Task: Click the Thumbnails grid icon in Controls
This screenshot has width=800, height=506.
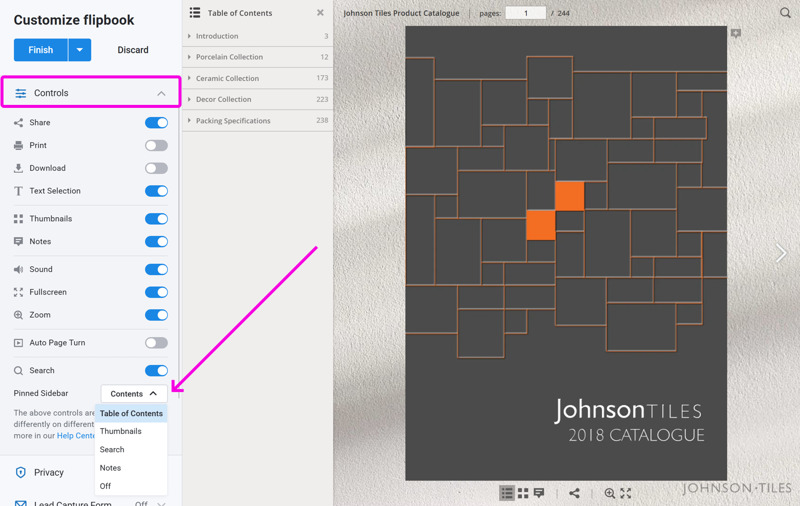Action: (x=18, y=219)
